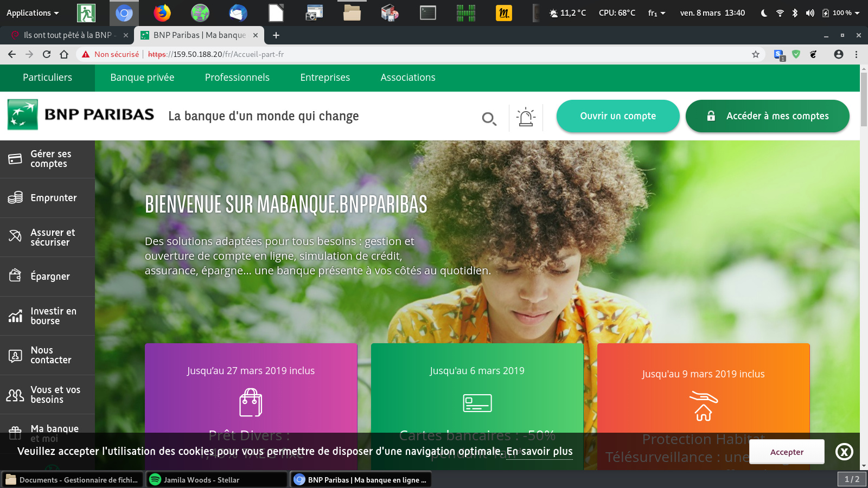Viewport: 868px width, 488px height.
Task: Open Emprunter sidebar item
Action: pos(47,198)
